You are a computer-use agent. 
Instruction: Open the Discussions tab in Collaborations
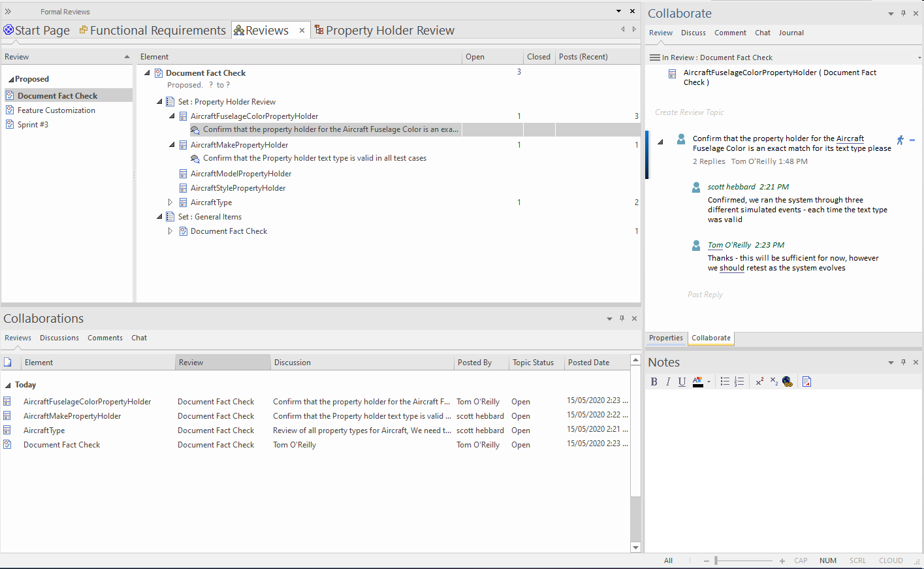click(59, 338)
